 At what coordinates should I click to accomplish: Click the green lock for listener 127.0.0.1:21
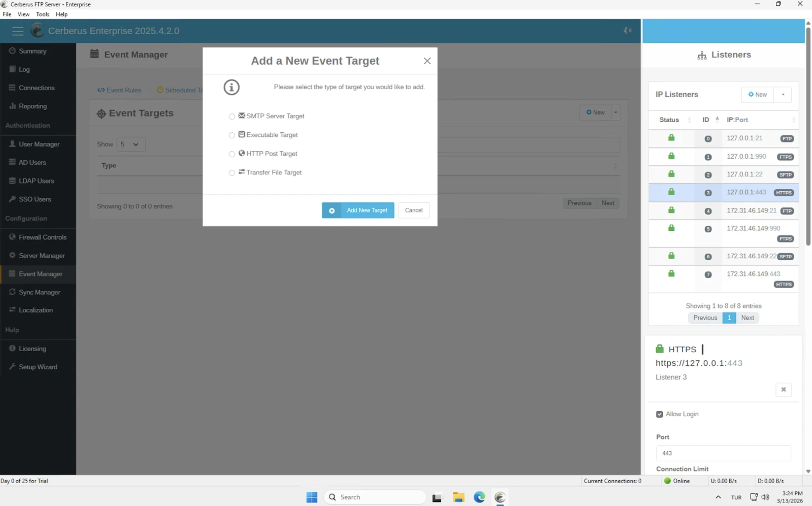(x=671, y=138)
